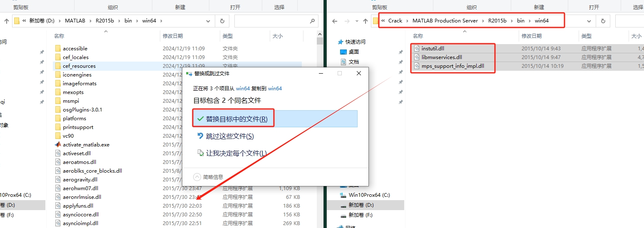Click the search magnifier in left window

(312, 21)
